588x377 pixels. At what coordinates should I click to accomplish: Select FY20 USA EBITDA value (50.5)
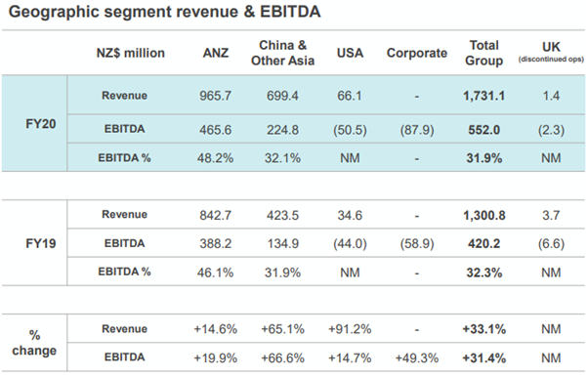tap(350, 130)
